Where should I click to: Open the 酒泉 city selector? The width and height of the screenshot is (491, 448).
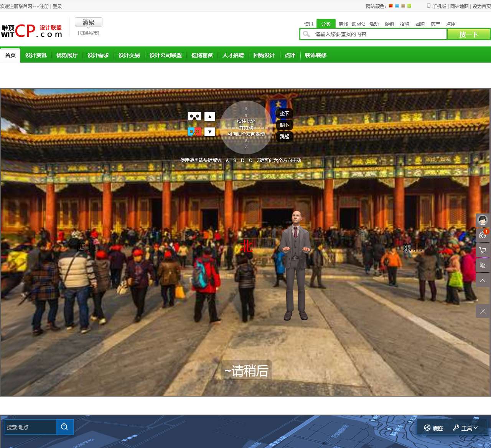[89, 22]
